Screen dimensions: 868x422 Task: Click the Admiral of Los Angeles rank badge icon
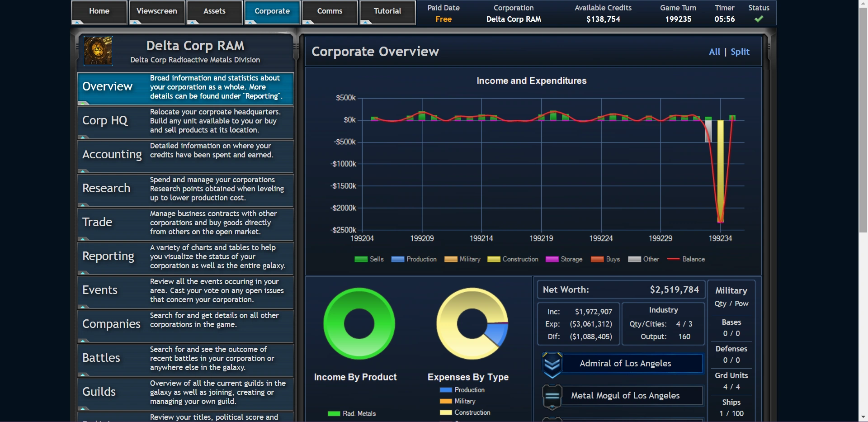pyautogui.click(x=552, y=365)
